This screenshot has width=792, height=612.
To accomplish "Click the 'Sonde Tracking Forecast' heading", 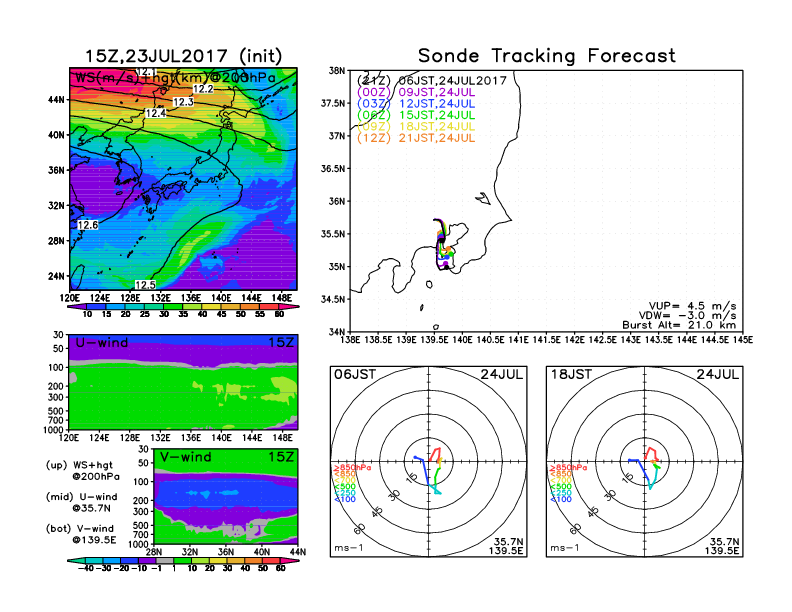I will pyautogui.click(x=547, y=56).
